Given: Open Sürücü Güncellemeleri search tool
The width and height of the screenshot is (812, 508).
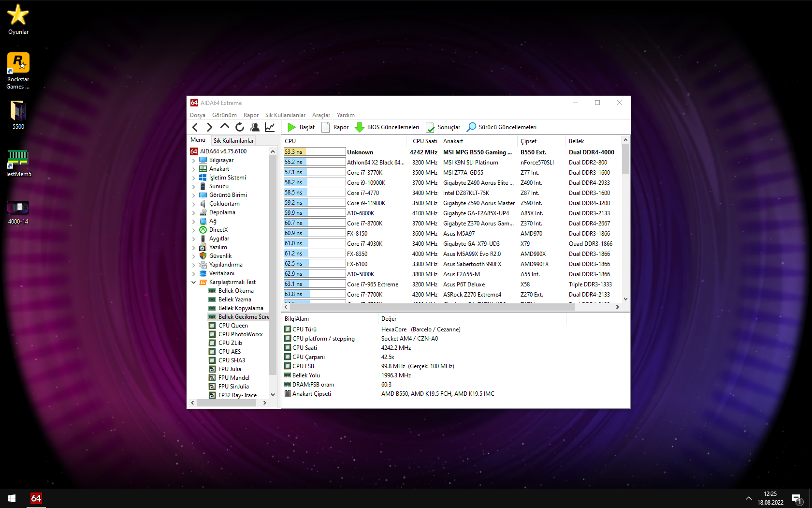Looking at the screenshot, I should point(502,127).
